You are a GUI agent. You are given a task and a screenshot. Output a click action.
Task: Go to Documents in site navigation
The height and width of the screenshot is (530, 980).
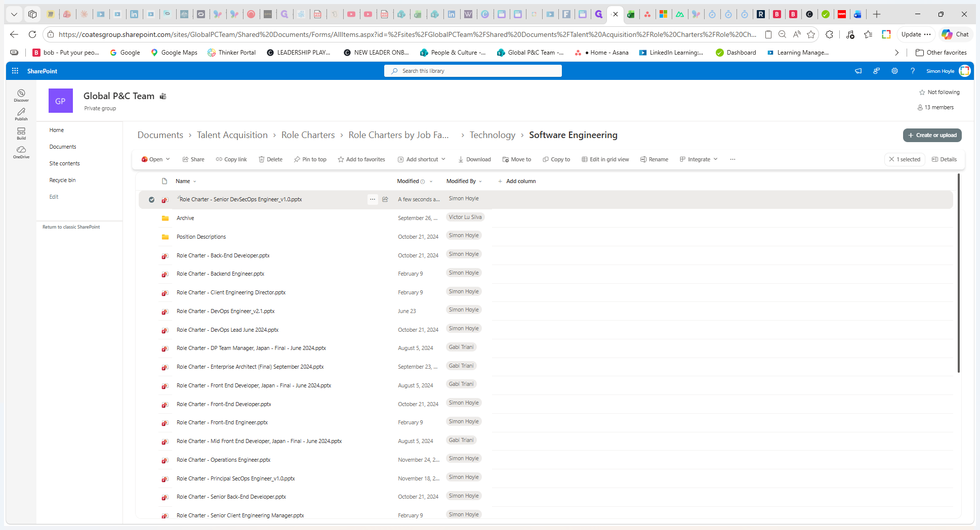click(63, 147)
